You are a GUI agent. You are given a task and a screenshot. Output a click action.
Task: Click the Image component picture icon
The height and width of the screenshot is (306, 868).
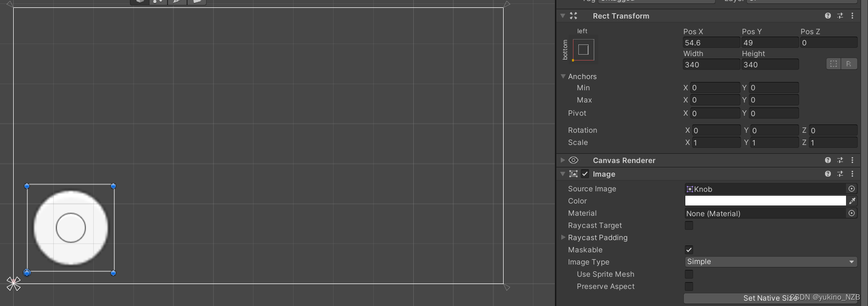573,174
